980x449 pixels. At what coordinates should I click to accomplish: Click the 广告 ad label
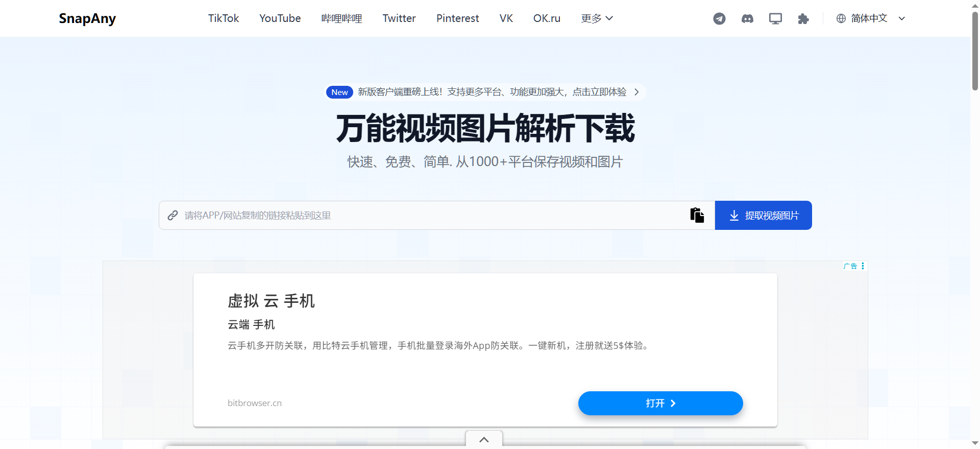point(850,266)
